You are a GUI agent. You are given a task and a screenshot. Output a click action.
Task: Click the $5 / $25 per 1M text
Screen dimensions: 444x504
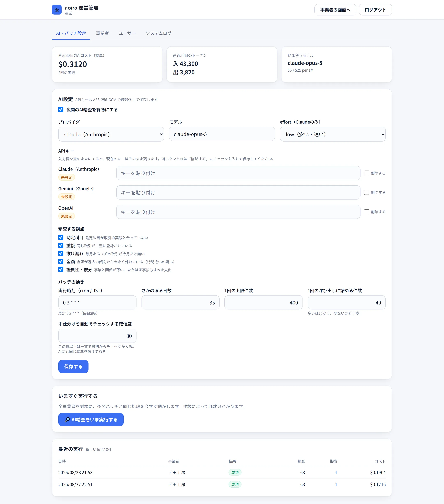(301, 70)
